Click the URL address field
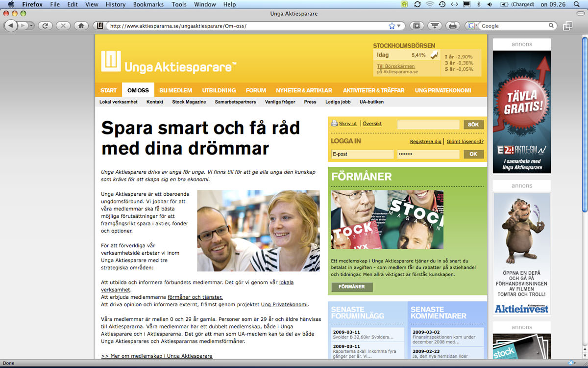Viewport: 588px width, 368px height. point(247,26)
